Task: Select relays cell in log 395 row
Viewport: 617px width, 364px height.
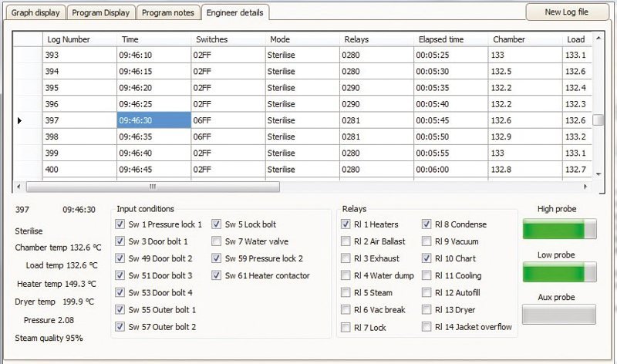Action: point(376,88)
